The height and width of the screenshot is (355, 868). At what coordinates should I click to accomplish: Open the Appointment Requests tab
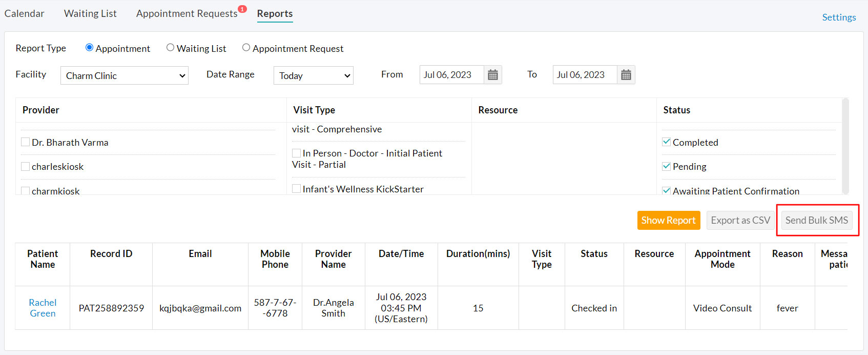187,13
